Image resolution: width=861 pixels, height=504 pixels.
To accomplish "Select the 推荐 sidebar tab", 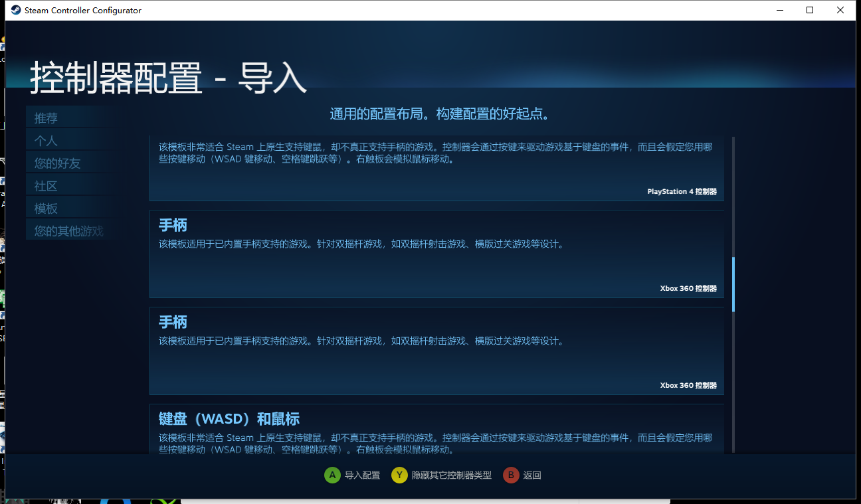I will (45, 118).
